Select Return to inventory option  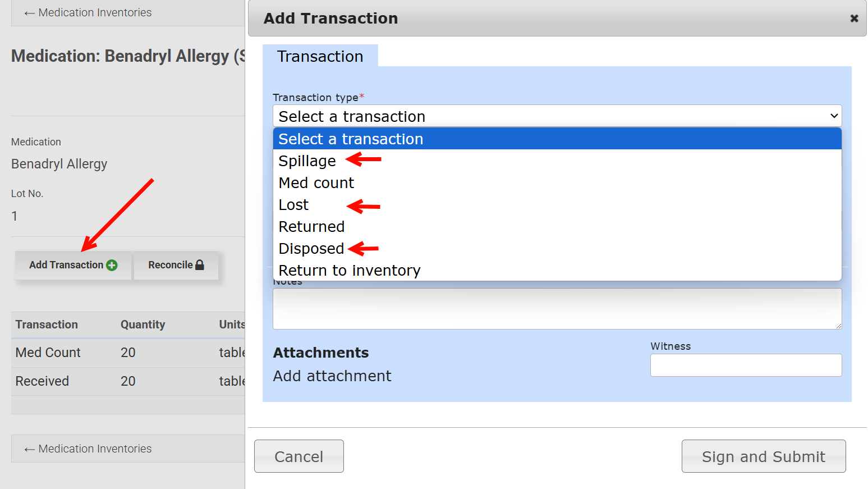(349, 271)
